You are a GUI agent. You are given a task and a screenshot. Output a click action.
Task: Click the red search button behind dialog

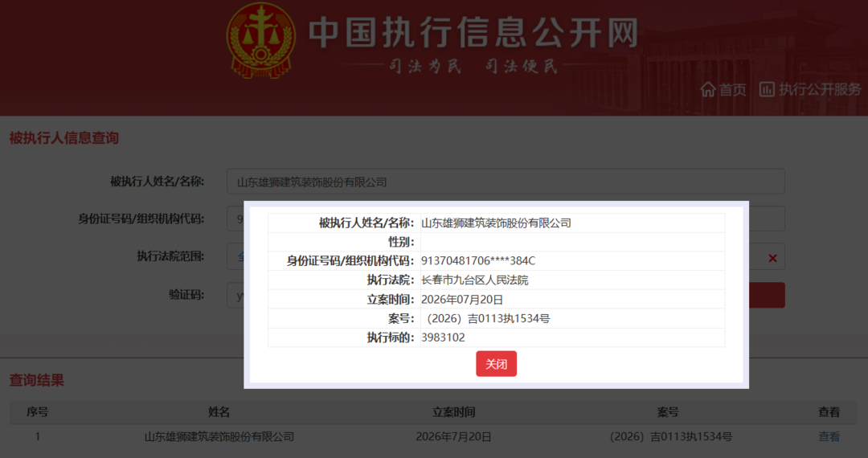767,295
